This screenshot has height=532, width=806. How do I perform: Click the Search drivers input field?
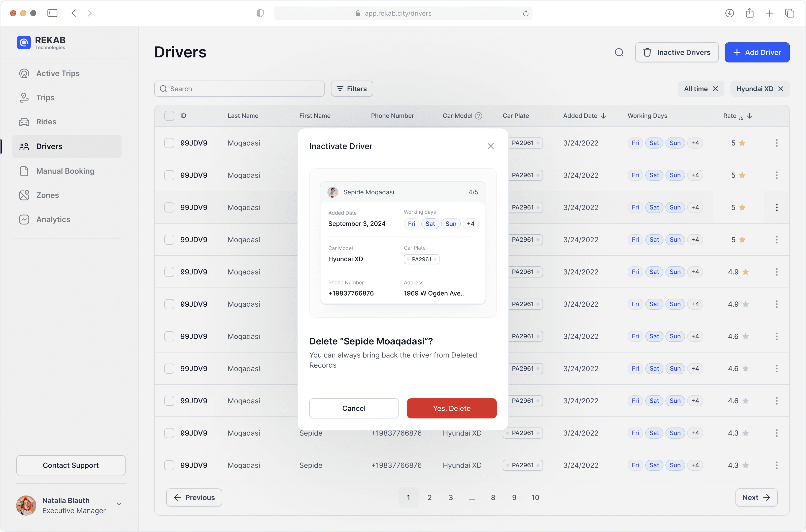(x=239, y=89)
